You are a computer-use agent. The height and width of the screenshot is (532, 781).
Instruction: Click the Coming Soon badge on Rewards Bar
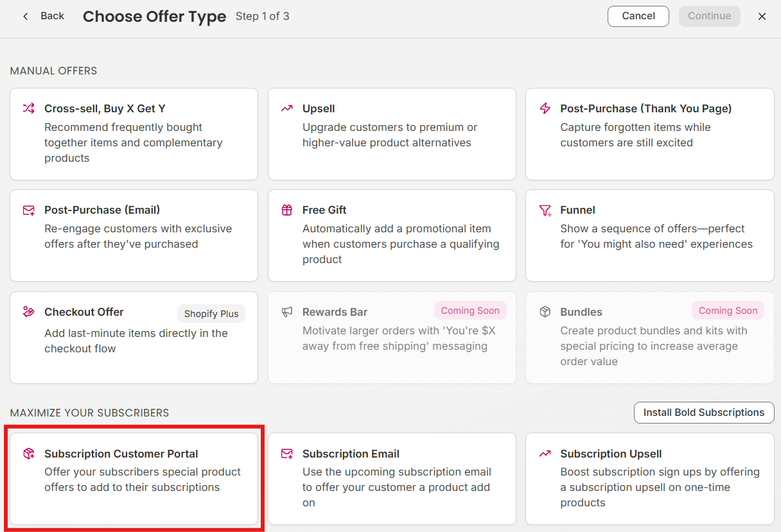pyautogui.click(x=470, y=311)
